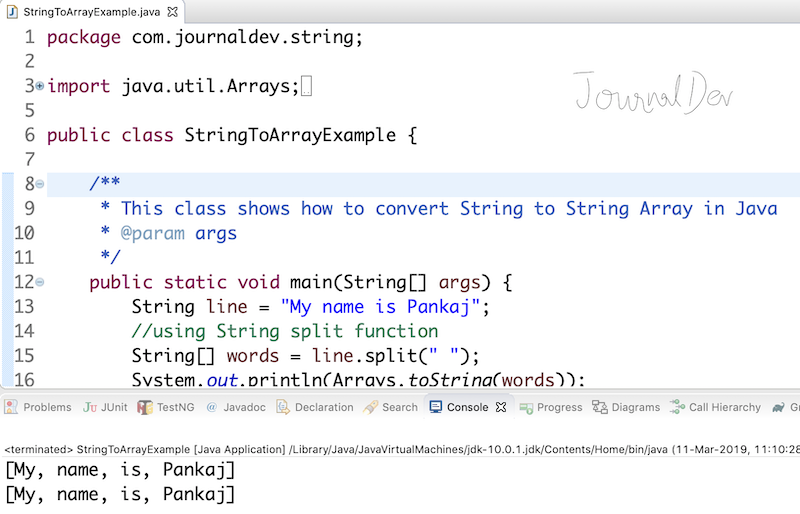Click the @param tag in Javadoc

click(x=153, y=234)
